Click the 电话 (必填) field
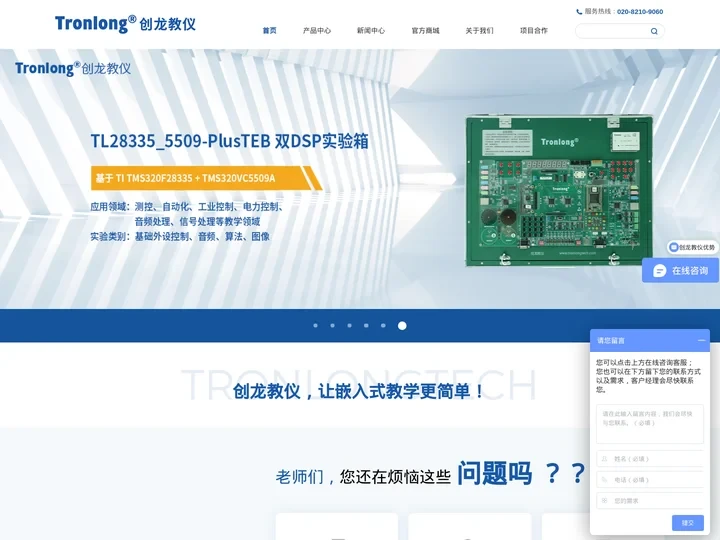Viewport: 720px width, 540px height. (650, 480)
